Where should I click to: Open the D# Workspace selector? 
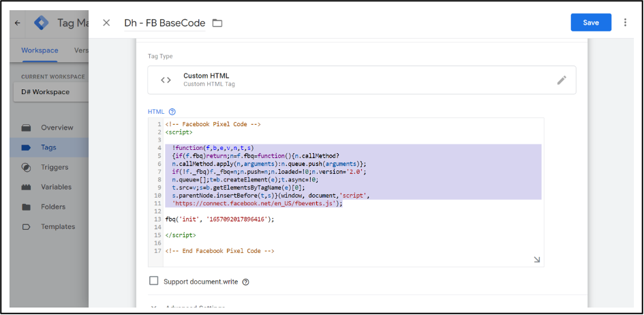pyautogui.click(x=51, y=92)
